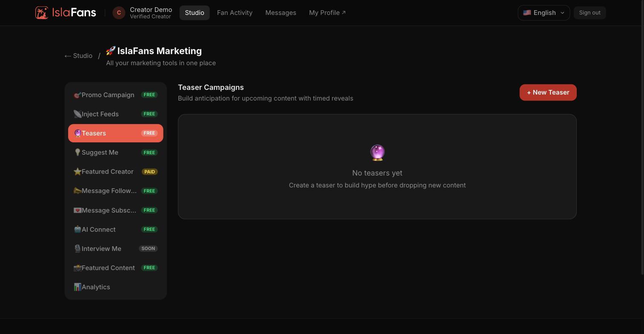The height and width of the screenshot is (334, 644).
Task: Click the rocket icon beside IslaFans Marketing
Action: click(x=111, y=51)
